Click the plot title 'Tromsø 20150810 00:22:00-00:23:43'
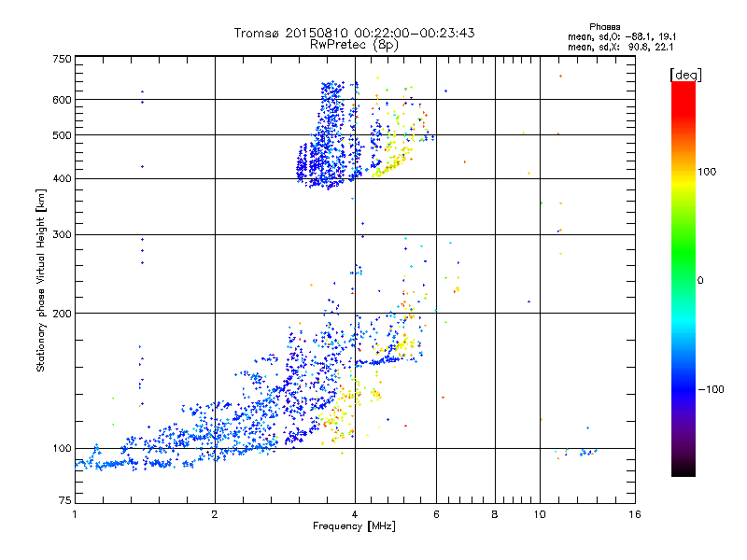This screenshot has width=747, height=560. tap(354, 33)
